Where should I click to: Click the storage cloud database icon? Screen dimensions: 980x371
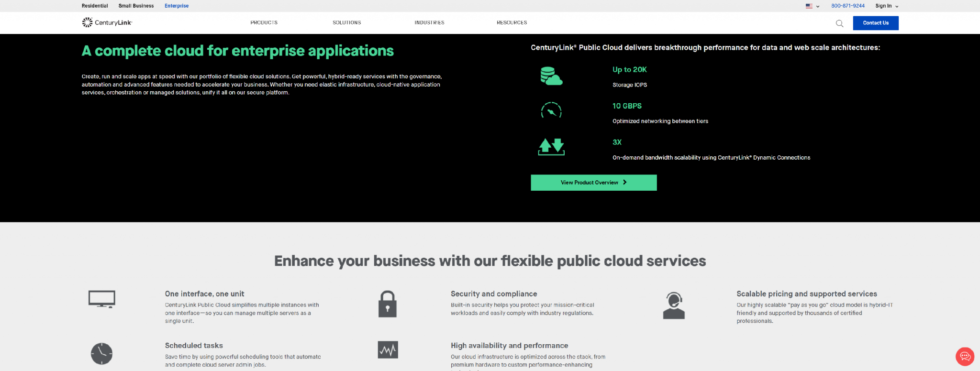tap(551, 76)
